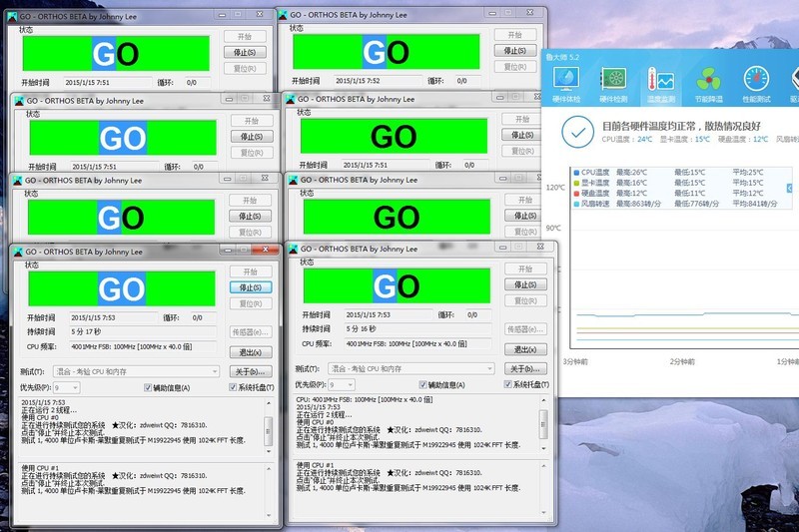This screenshot has height=532, width=799.
Task: Open 节能降温 green fan icon in 鲁大师
Action: [x=708, y=80]
